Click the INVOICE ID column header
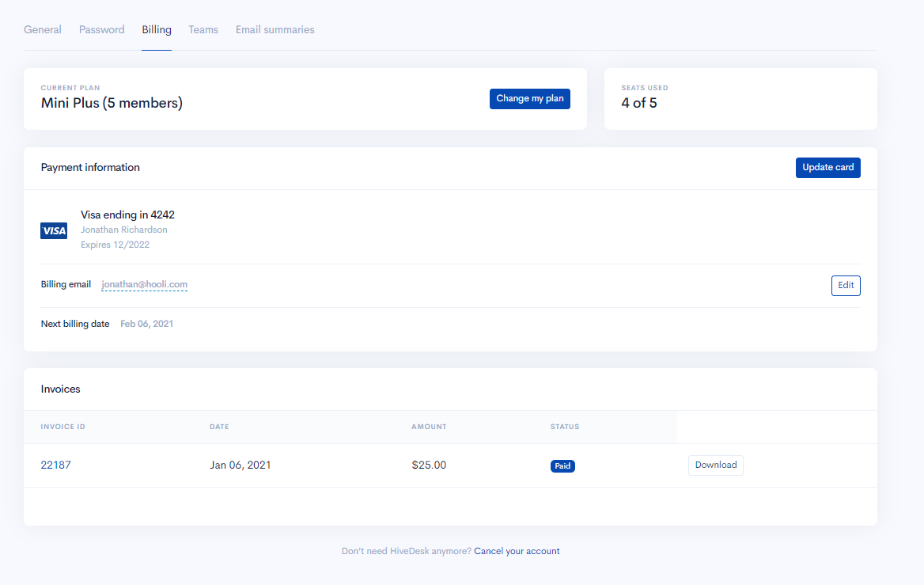Screen dimensions: 924x585 tap(63, 427)
